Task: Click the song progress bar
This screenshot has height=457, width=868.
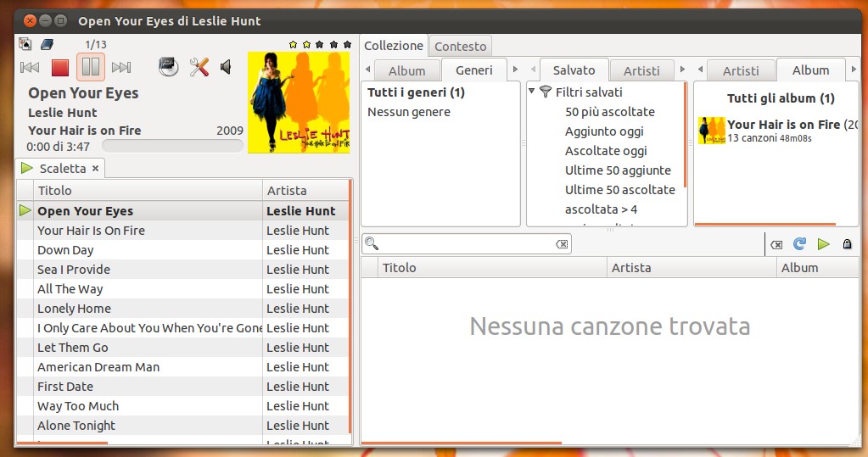Action: point(172,146)
